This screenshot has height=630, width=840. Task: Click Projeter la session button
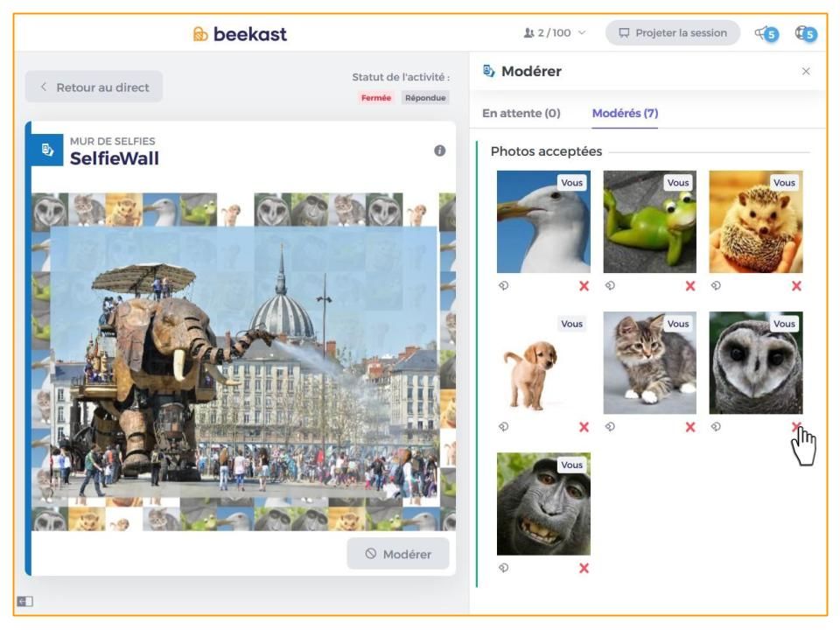673,33
